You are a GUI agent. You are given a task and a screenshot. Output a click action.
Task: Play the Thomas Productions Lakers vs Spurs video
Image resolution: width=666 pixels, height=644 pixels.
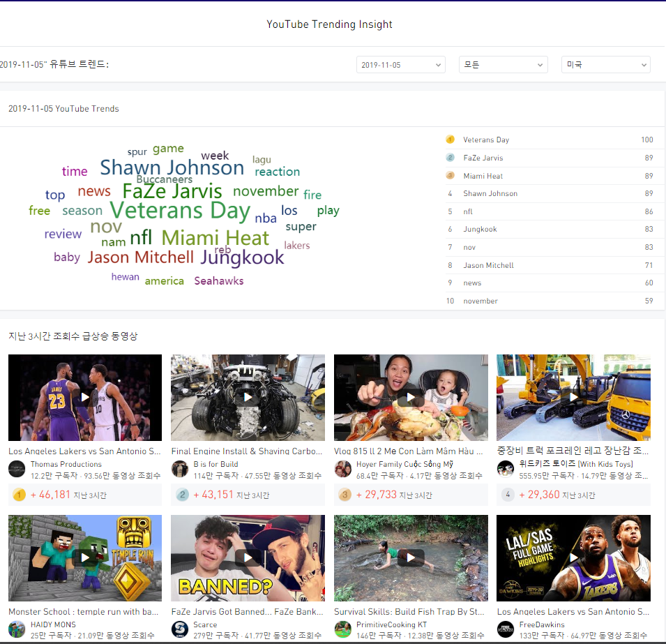click(x=85, y=398)
